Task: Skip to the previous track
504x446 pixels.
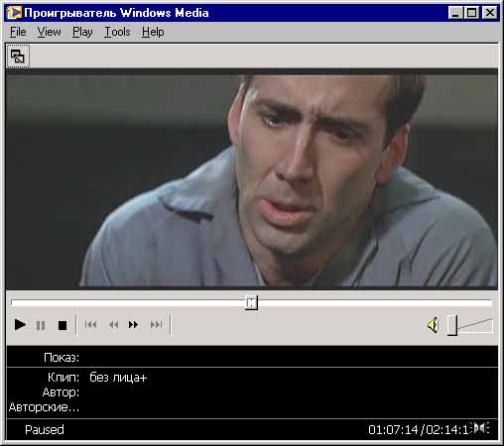Action: click(90, 325)
